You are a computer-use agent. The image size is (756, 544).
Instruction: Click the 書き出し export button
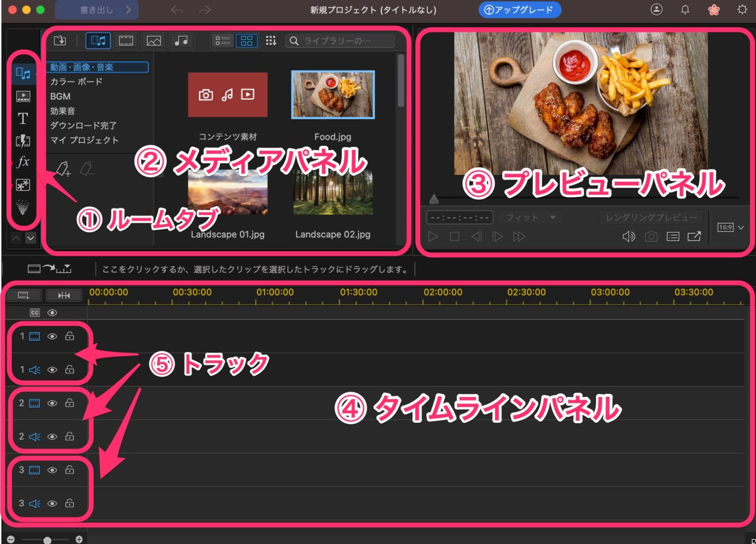point(97,10)
